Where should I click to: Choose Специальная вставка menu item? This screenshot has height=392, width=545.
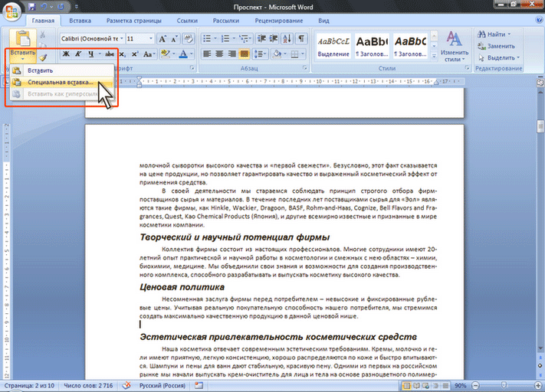coord(62,82)
